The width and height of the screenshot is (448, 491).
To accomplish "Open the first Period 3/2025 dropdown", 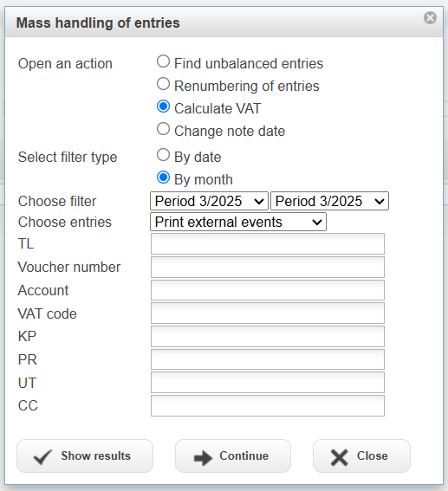I will [x=210, y=201].
